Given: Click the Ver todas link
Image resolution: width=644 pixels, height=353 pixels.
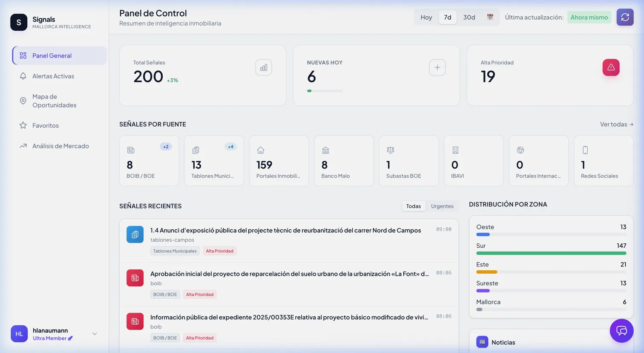Looking at the screenshot, I should pos(616,124).
